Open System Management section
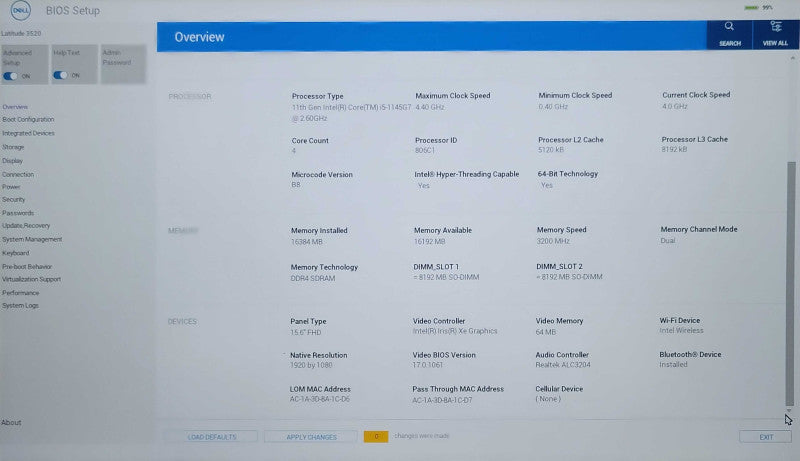This screenshot has width=800, height=461. (32, 239)
